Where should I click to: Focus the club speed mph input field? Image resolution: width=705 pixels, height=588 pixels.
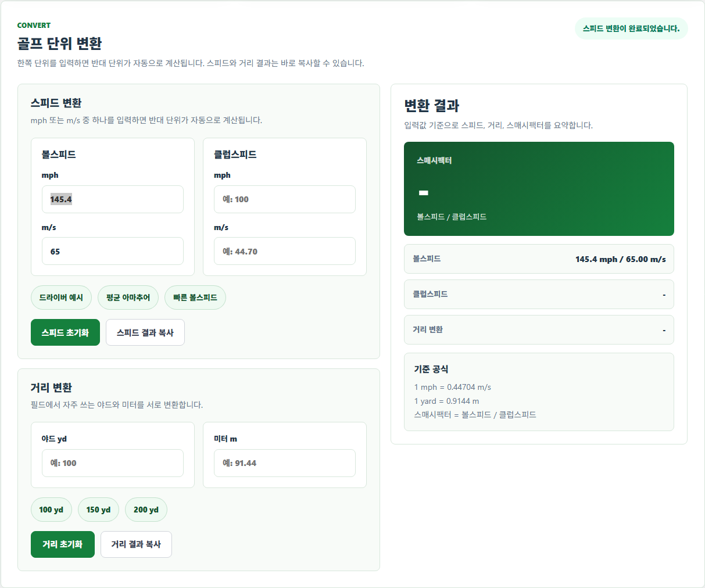(285, 199)
